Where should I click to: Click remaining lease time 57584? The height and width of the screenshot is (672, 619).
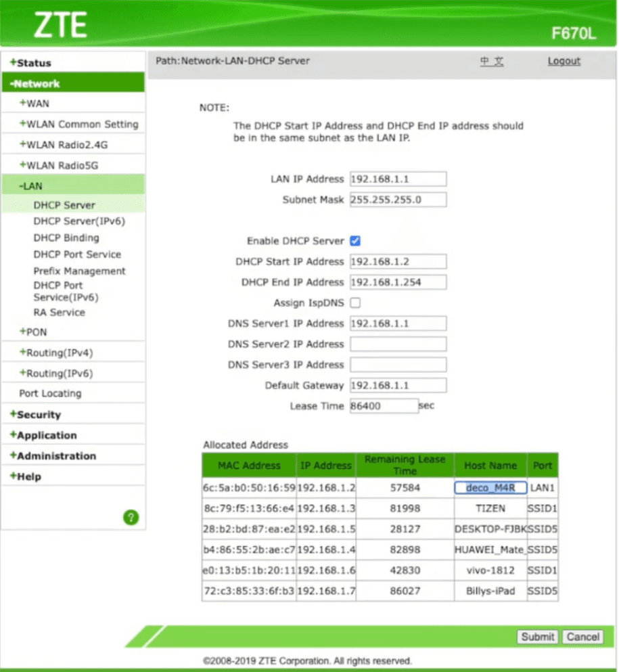405,488
